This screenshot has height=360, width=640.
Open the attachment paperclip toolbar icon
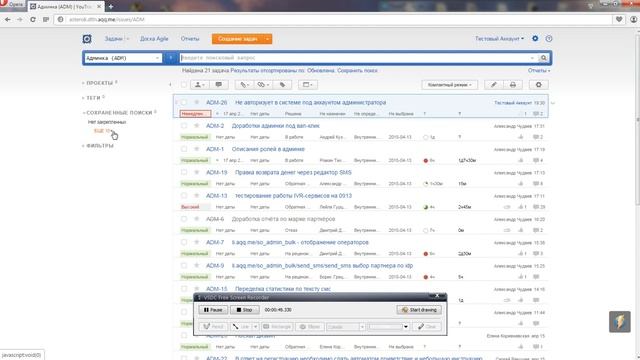click(x=244, y=84)
